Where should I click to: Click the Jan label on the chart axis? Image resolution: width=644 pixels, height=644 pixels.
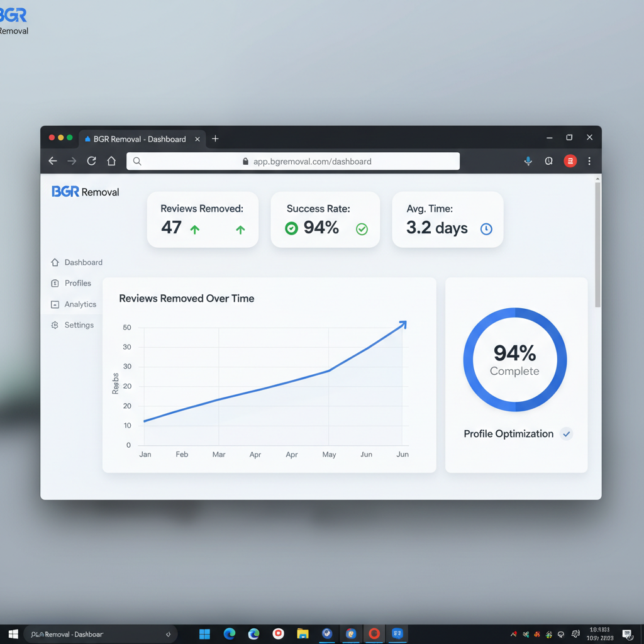coord(145,454)
